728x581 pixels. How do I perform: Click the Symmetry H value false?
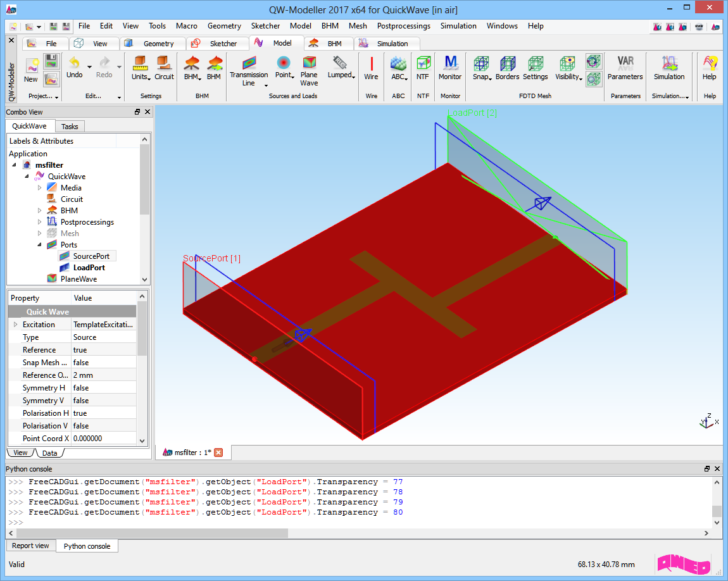tap(104, 388)
